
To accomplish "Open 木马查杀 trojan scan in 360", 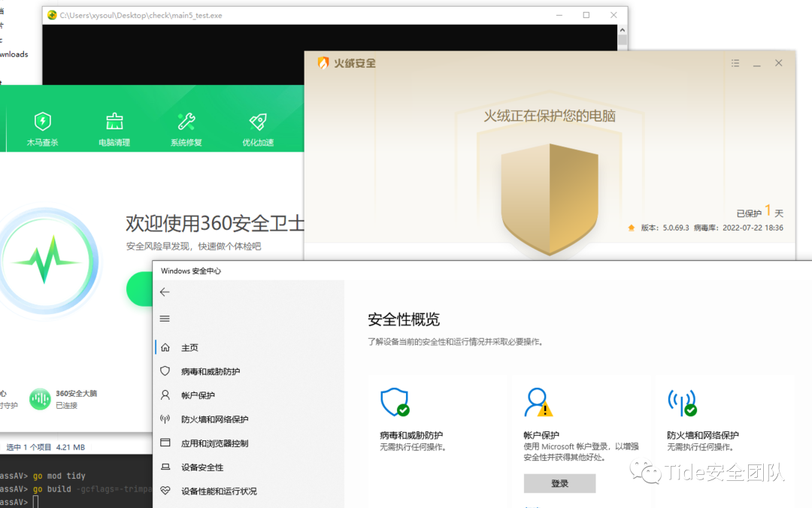I will tap(42, 129).
